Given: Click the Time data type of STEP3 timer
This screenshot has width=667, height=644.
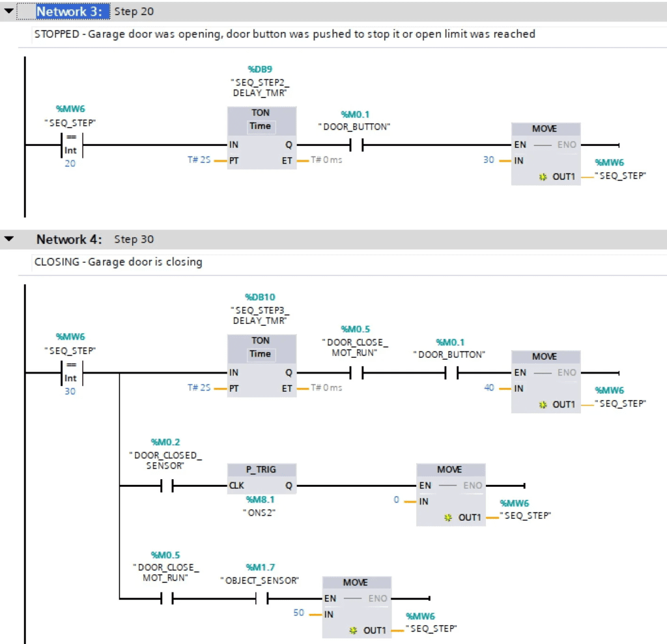Looking at the screenshot, I should pyautogui.click(x=260, y=354).
